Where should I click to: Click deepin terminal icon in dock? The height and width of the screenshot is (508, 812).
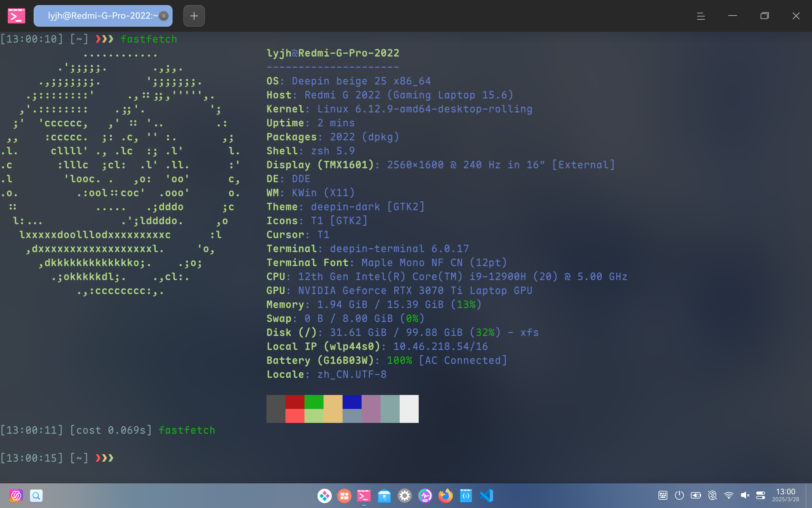[364, 496]
